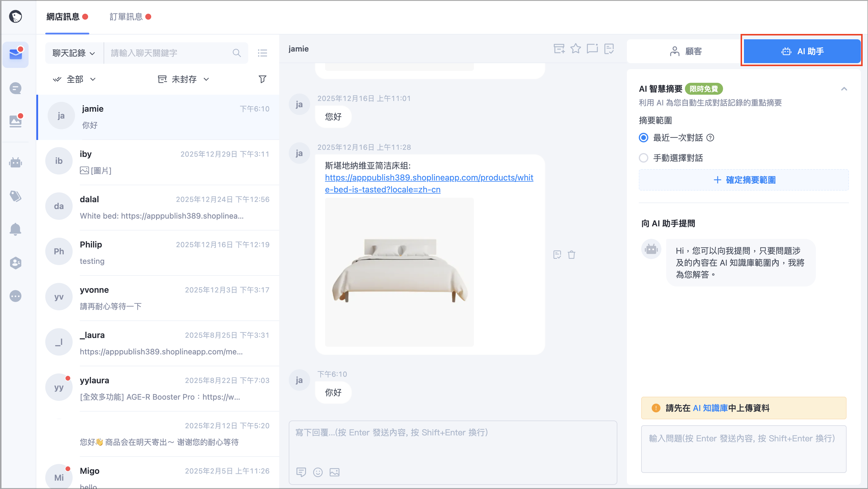
Task: Open the agent badge sidebar icon
Action: [x=15, y=263]
